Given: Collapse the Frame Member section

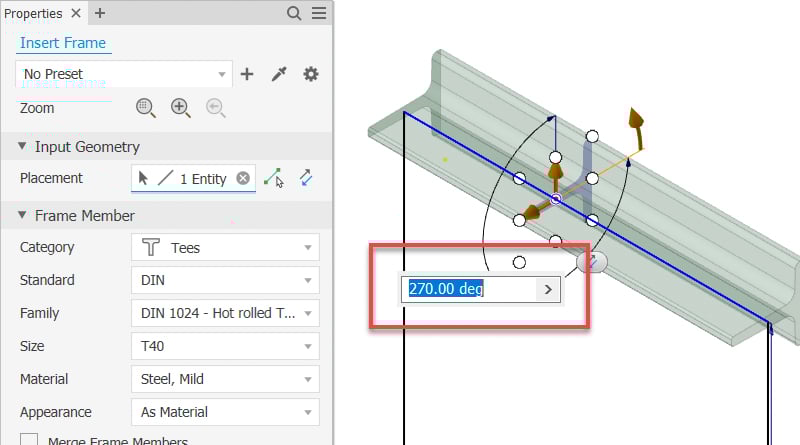Looking at the screenshot, I should coord(22,215).
